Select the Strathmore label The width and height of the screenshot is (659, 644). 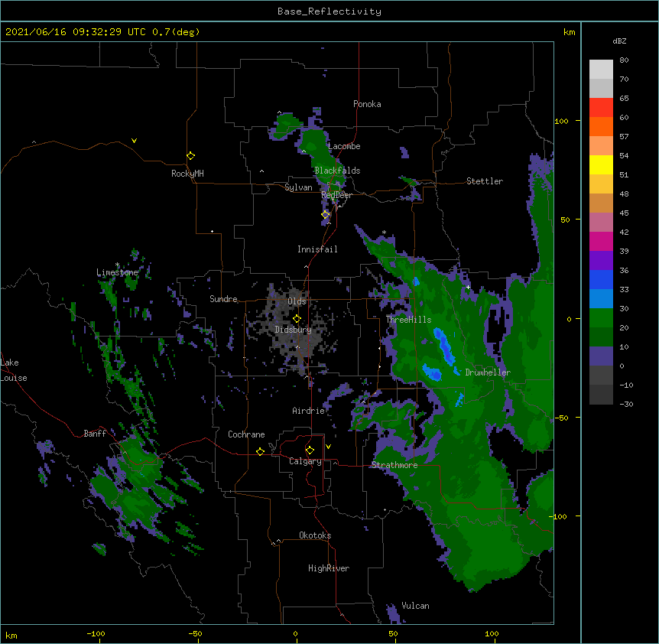click(x=394, y=465)
